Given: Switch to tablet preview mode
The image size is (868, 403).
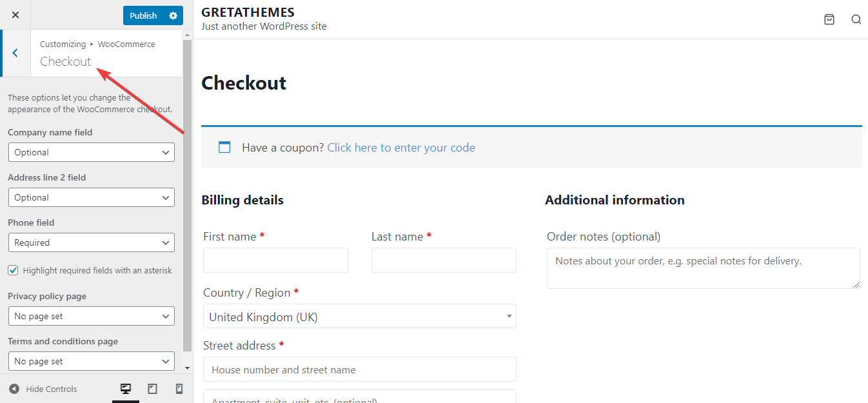Looking at the screenshot, I should pyautogui.click(x=153, y=389).
